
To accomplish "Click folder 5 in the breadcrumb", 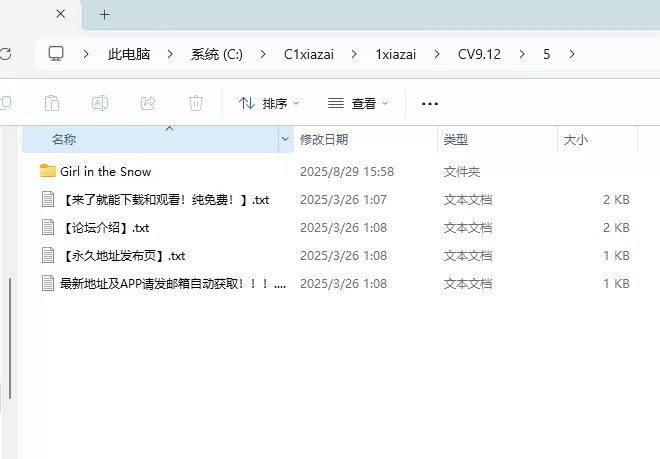I will (x=546, y=54).
